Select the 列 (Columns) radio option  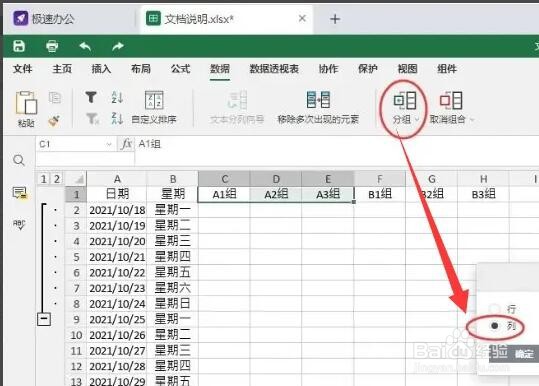495,326
